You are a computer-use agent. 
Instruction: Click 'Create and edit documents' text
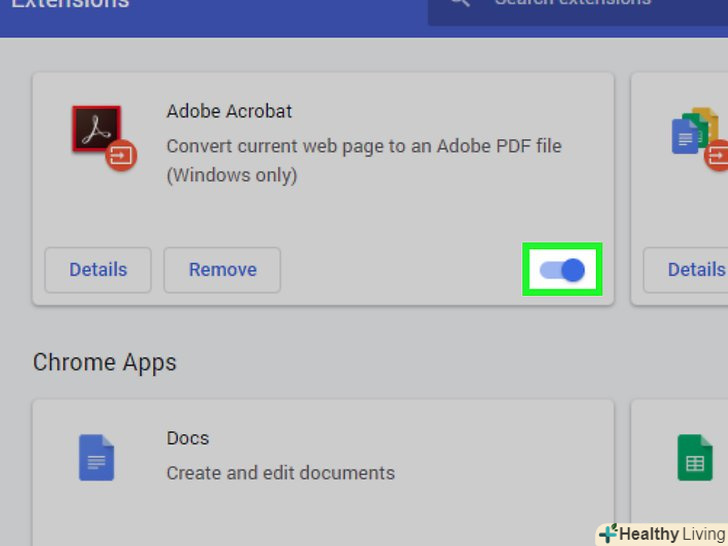click(x=280, y=473)
